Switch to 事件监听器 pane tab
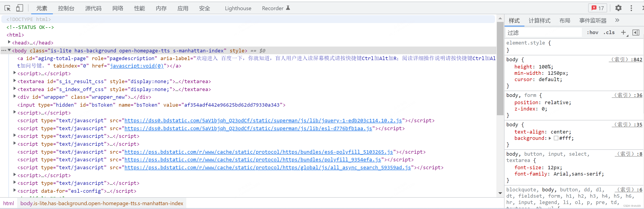644x209 pixels. point(593,21)
